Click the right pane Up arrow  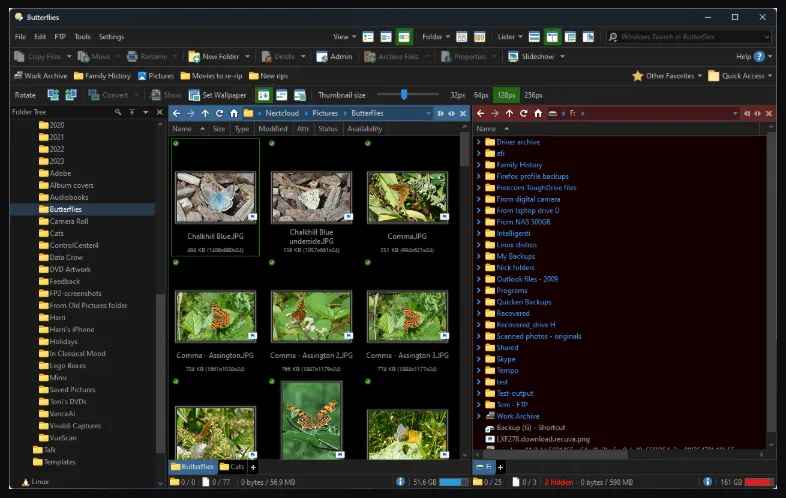coord(509,113)
